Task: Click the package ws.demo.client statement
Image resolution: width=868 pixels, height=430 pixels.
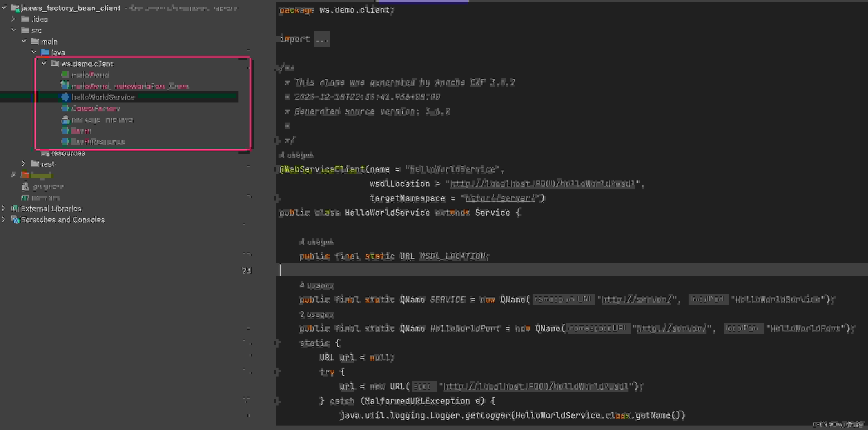Action: 337,10
